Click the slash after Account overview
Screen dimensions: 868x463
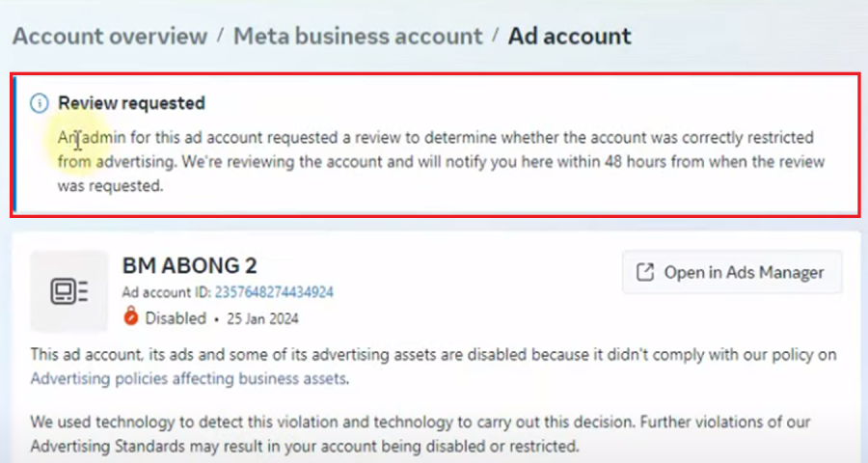pos(220,36)
